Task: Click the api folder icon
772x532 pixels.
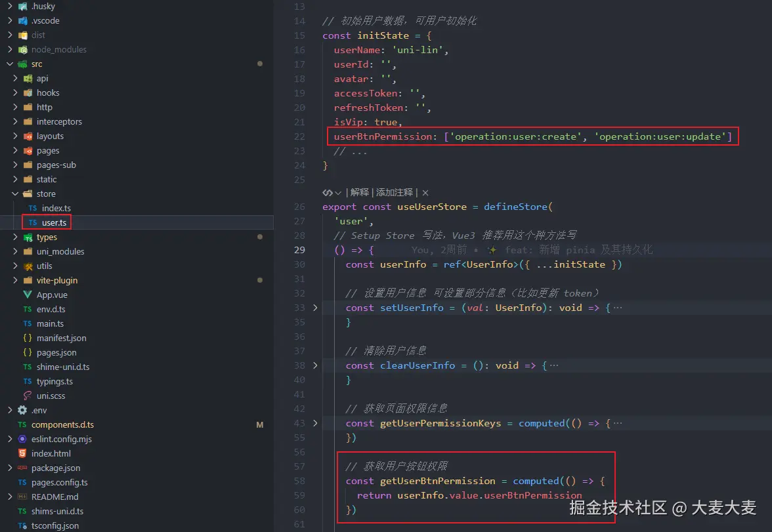Action: click(x=28, y=78)
